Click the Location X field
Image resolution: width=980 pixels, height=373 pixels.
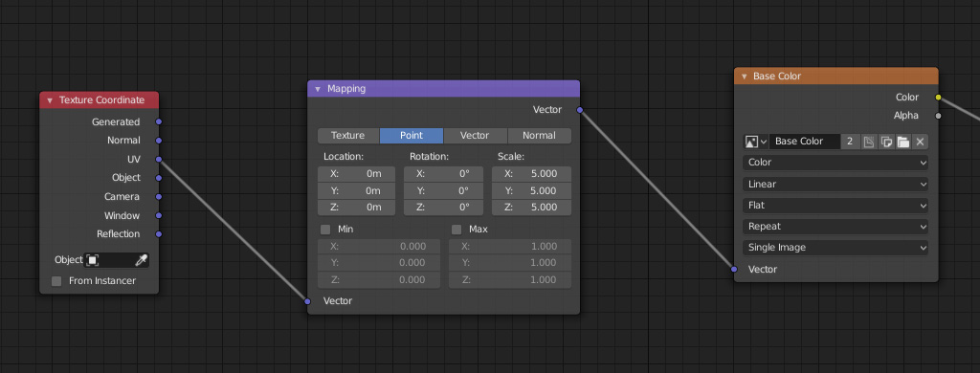356,174
